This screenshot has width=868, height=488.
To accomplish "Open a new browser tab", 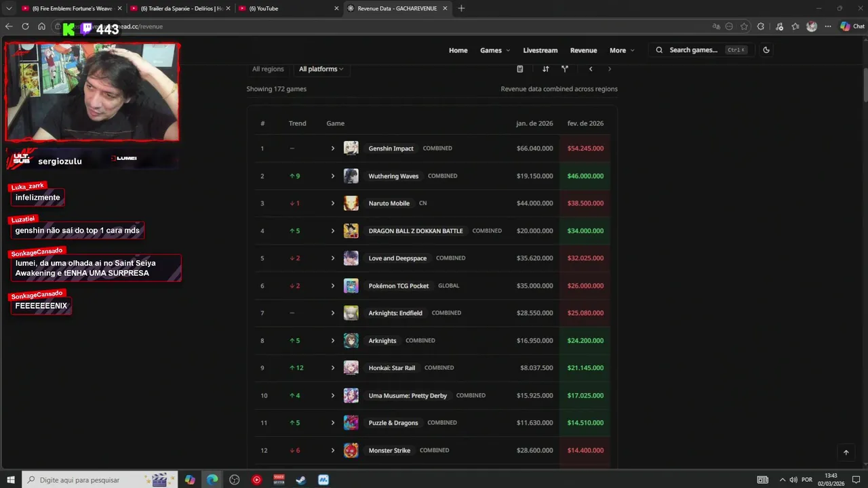I will (462, 8).
